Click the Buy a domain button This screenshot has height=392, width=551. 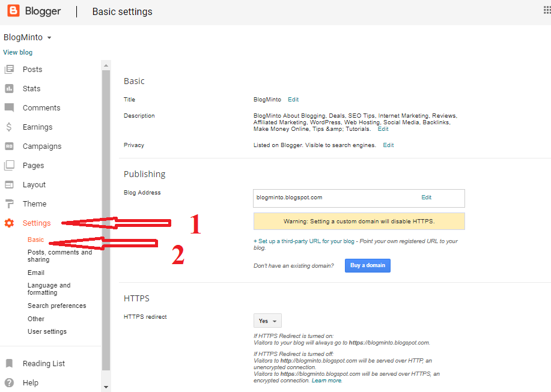[368, 265]
